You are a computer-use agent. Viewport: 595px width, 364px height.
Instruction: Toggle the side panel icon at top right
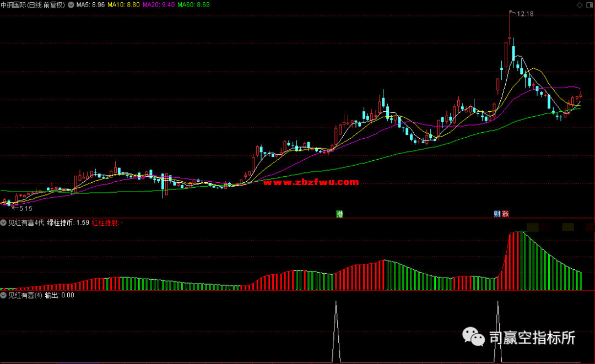(x=589, y=5)
